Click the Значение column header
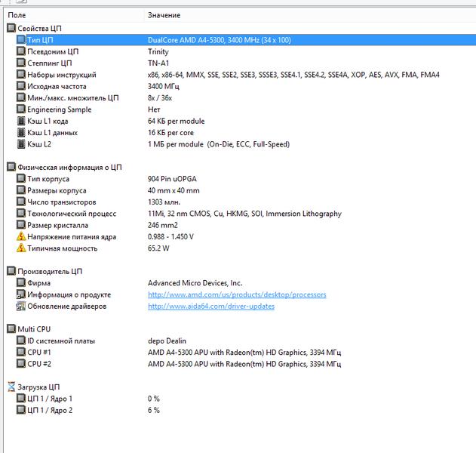This screenshot has height=453, width=476. click(x=164, y=15)
